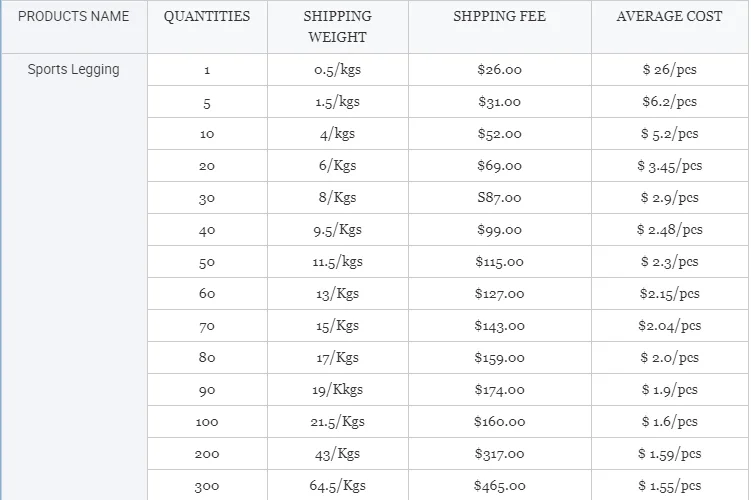Viewport: 751px width, 500px height.
Task: Click the SHIPPING WEIGHT header cell
Action: coord(337,27)
